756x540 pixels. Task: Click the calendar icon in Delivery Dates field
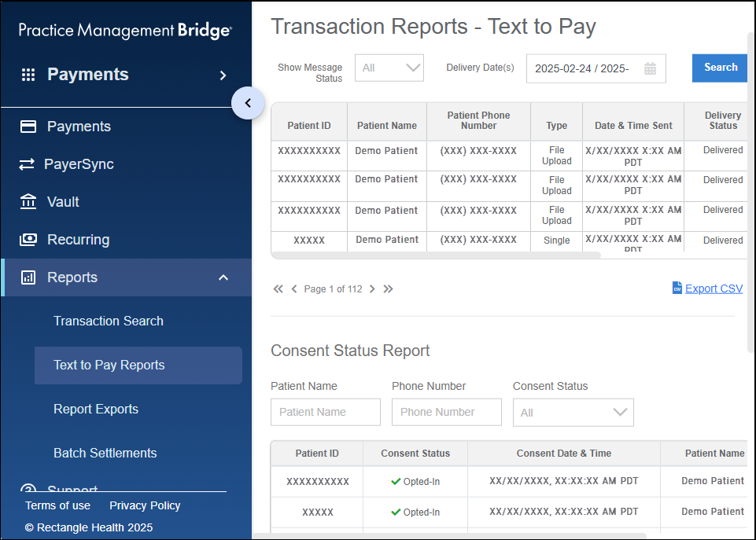650,68
